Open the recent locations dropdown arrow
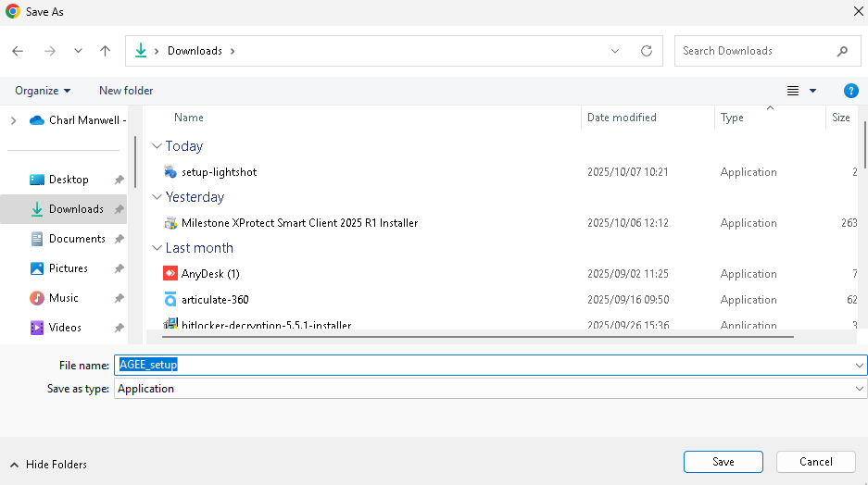Image resolution: width=868 pixels, height=485 pixels. coord(78,52)
